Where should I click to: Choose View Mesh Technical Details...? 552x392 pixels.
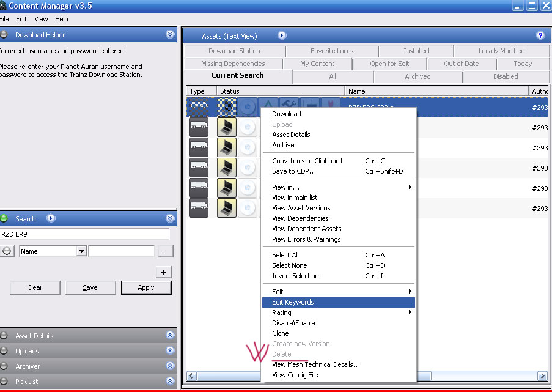click(338, 364)
